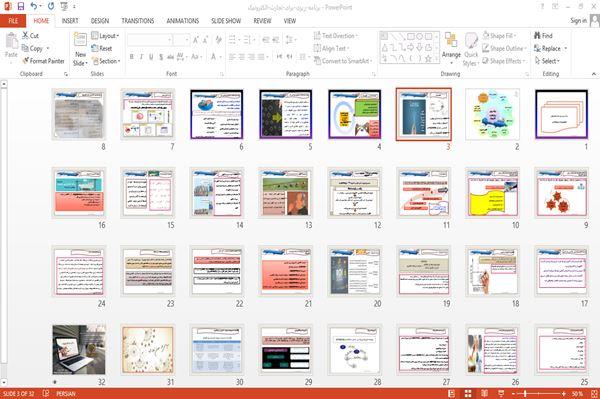Image resolution: width=600 pixels, height=399 pixels.
Task: Select slide 2 thumbnail
Action: pyautogui.click(x=492, y=114)
